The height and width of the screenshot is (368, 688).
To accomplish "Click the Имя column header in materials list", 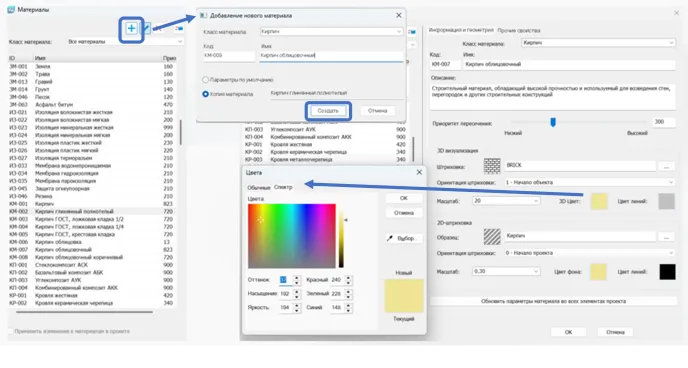I will point(97,58).
